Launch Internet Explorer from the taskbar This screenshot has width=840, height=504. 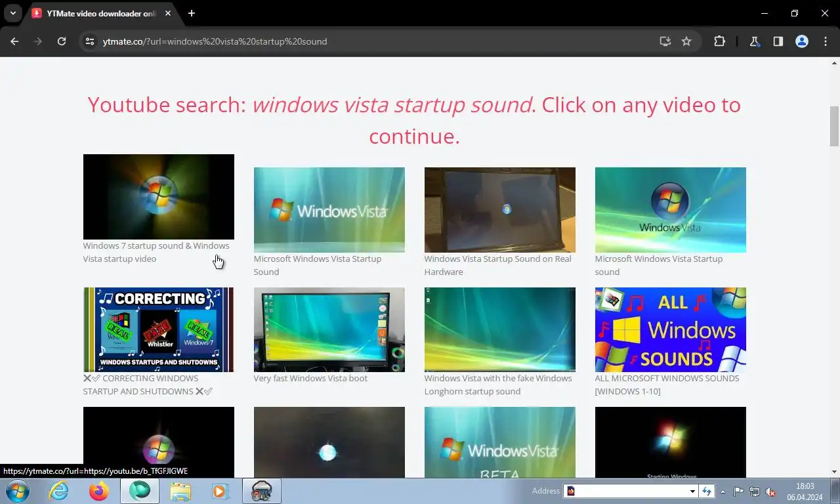click(x=58, y=491)
